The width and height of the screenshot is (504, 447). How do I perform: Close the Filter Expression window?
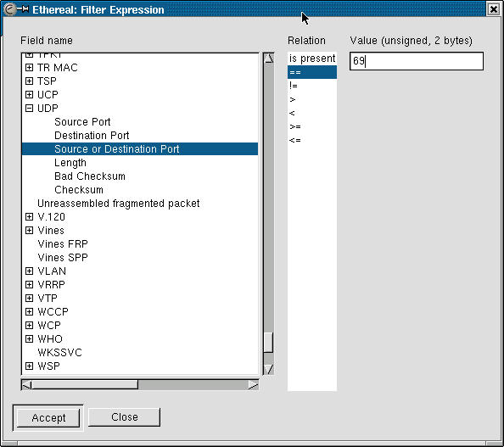click(493, 9)
